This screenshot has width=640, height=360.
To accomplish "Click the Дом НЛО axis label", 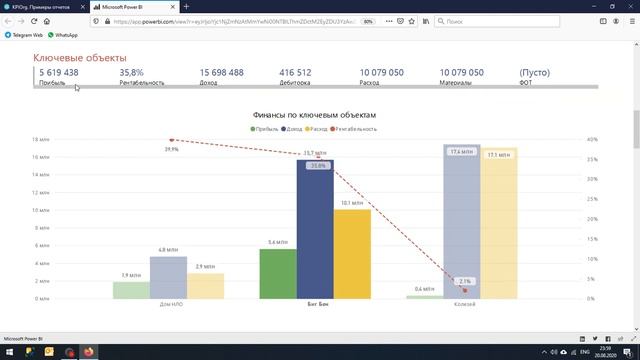I will pyautogui.click(x=171, y=304).
